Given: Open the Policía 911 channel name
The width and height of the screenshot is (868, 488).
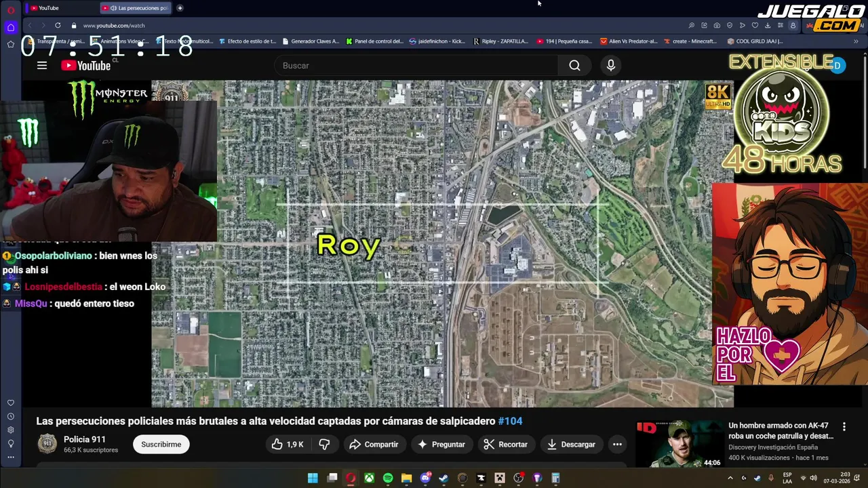Looking at the screenshot, I should (85, 439).
